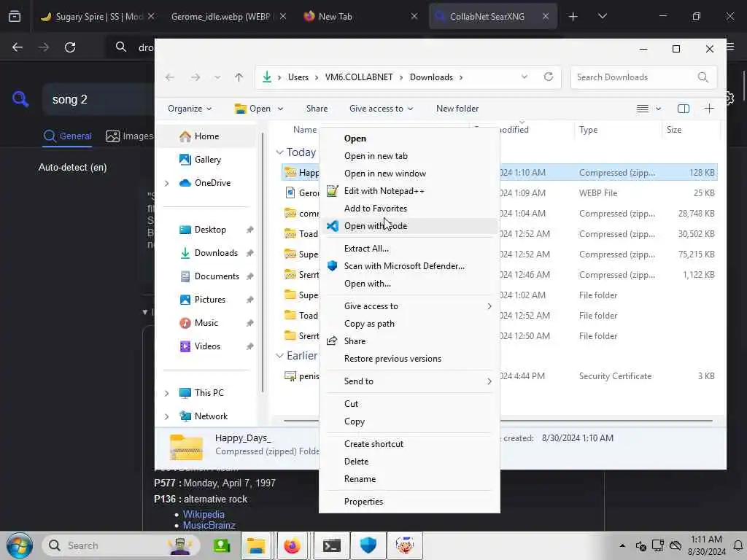Expand Network tree node
The height and width of the screenshot is (560, 747).
pyautogui.click(x=167, y=416)
